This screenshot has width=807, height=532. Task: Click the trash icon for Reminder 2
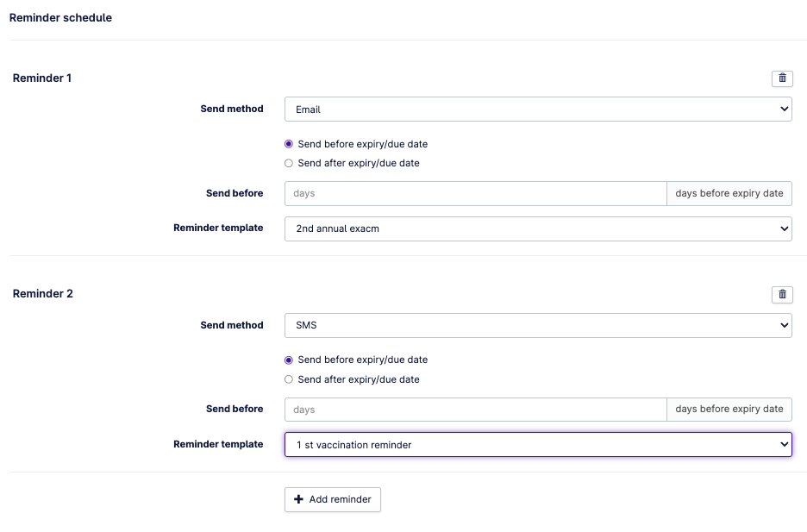pos(782,294)
